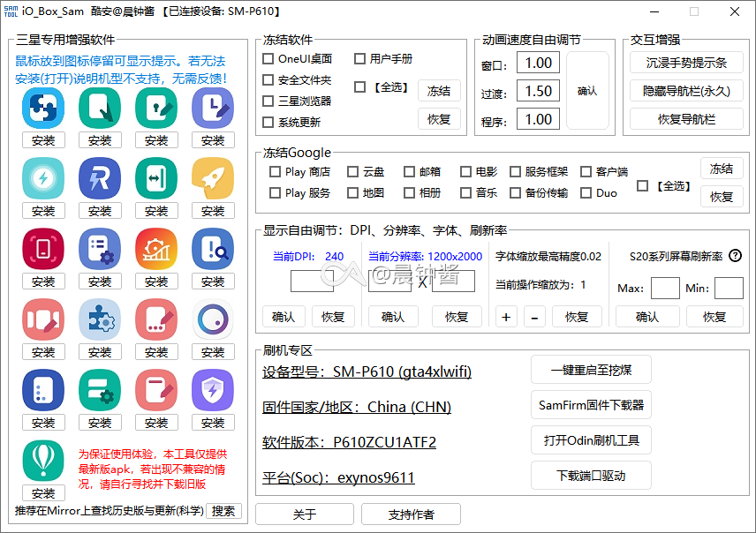Screen dimensions: 756x533
Task: Click the pink three-dots-with-pen icon
Action: pos(156,319)
